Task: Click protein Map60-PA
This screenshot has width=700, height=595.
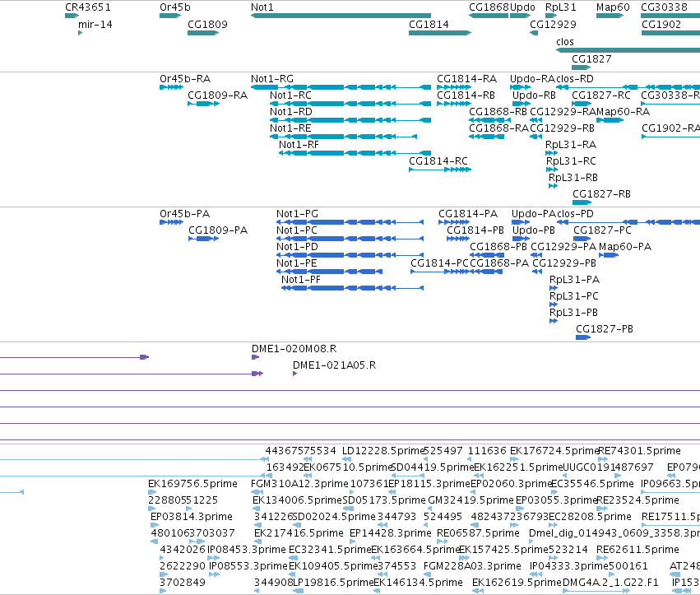Action: (609, 255)
